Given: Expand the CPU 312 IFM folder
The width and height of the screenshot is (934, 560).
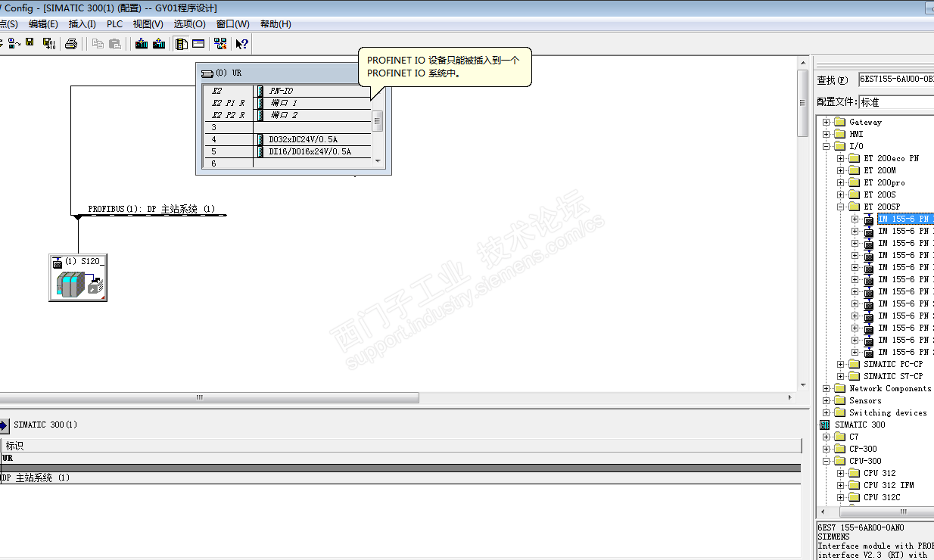Looking at the screenshot, I should 840,485.
